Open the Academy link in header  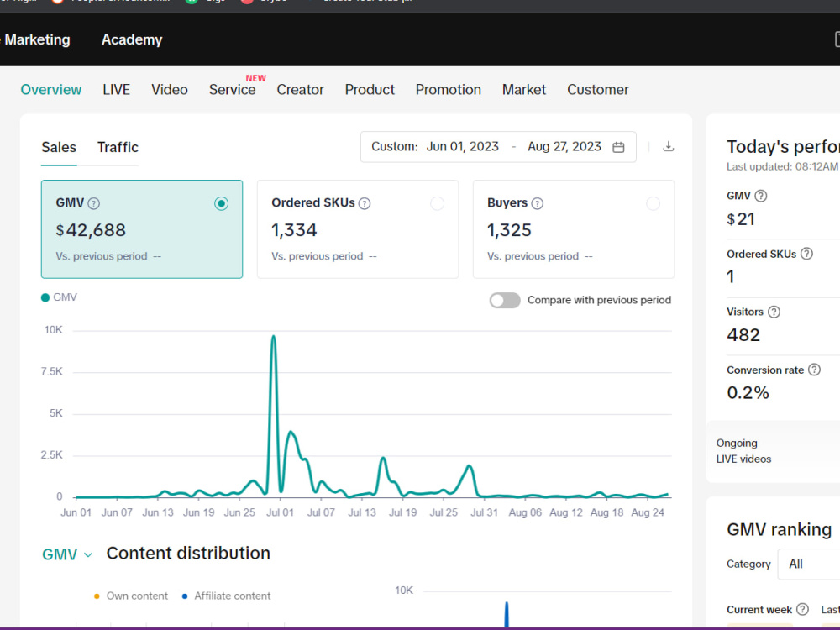132,39
